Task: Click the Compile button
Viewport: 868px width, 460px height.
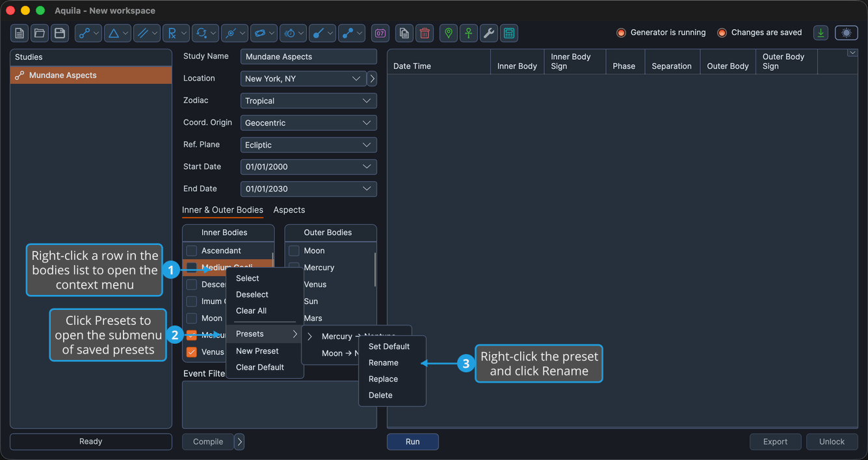Action: (x=208, y=442)
